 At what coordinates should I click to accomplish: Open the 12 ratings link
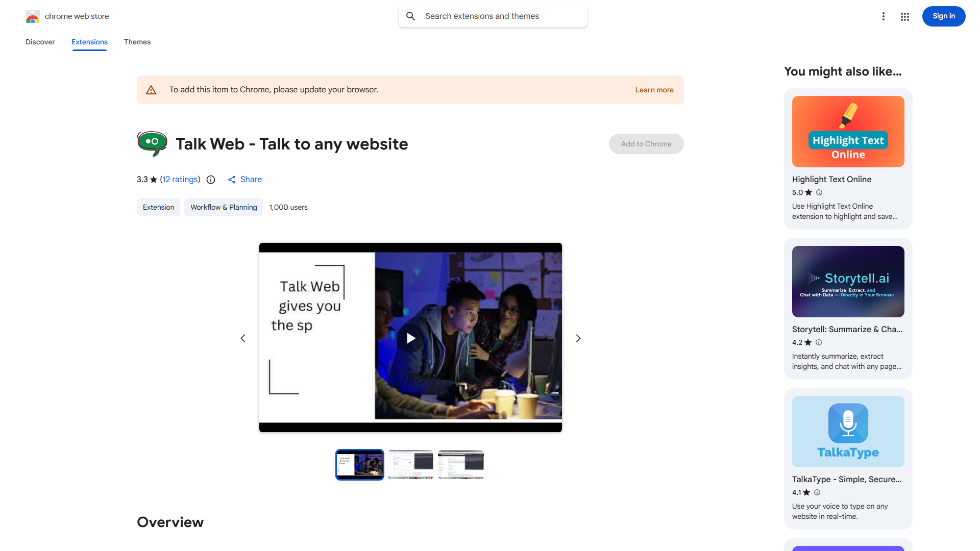point(180,180)
